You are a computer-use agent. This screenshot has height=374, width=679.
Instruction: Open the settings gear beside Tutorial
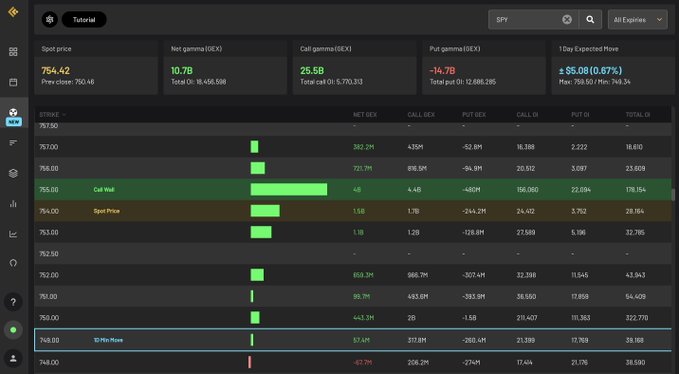(x=50, y=19)
